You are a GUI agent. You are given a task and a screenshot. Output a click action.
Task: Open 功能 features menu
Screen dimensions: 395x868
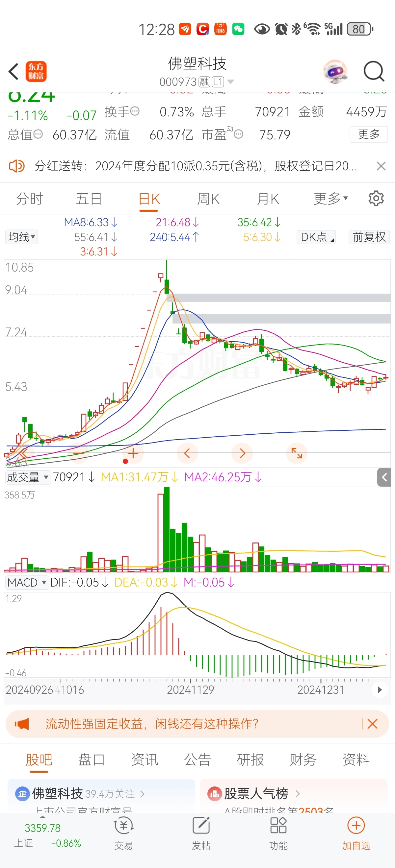click(278, 833)
